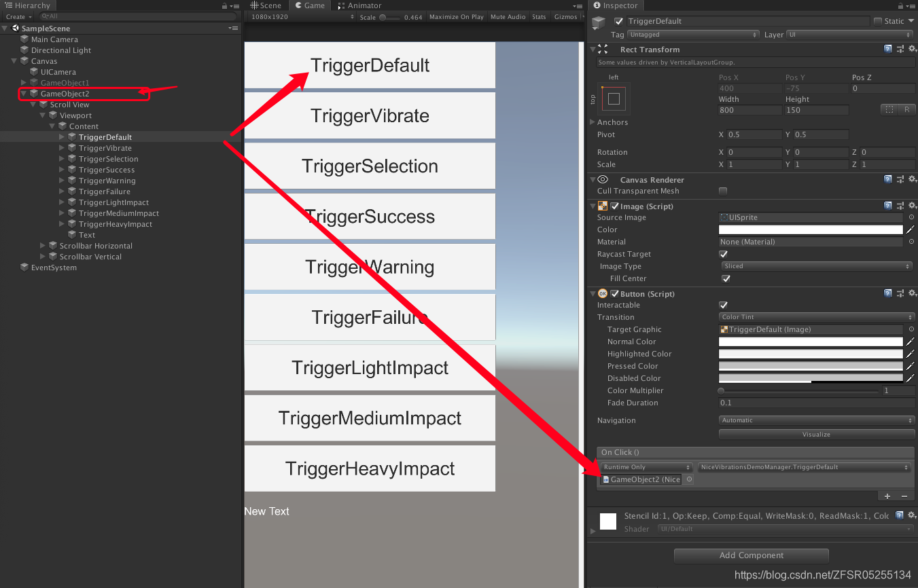Disable the Interactable checkbox on Button
The width and height of the screenshot is (918, 588).
724,305
